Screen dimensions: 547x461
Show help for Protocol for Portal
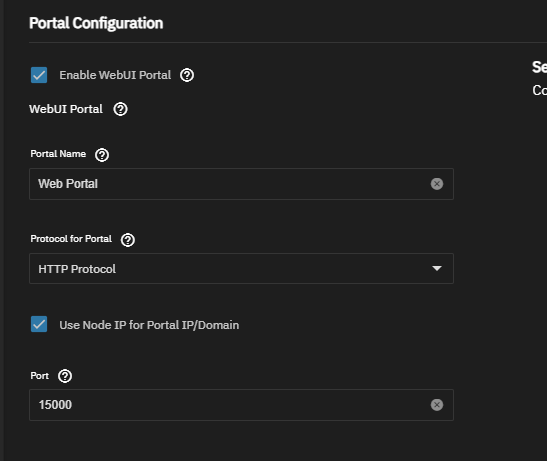click(128, 240)
